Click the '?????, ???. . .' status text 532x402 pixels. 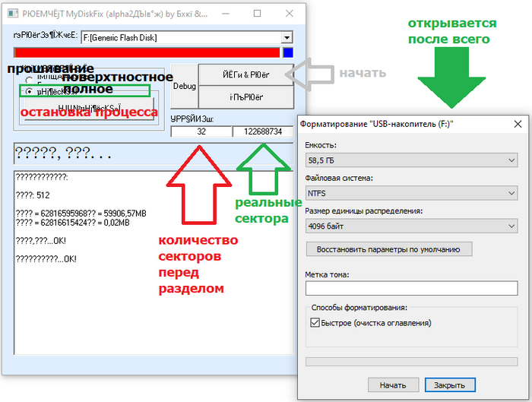pos(63,154)
